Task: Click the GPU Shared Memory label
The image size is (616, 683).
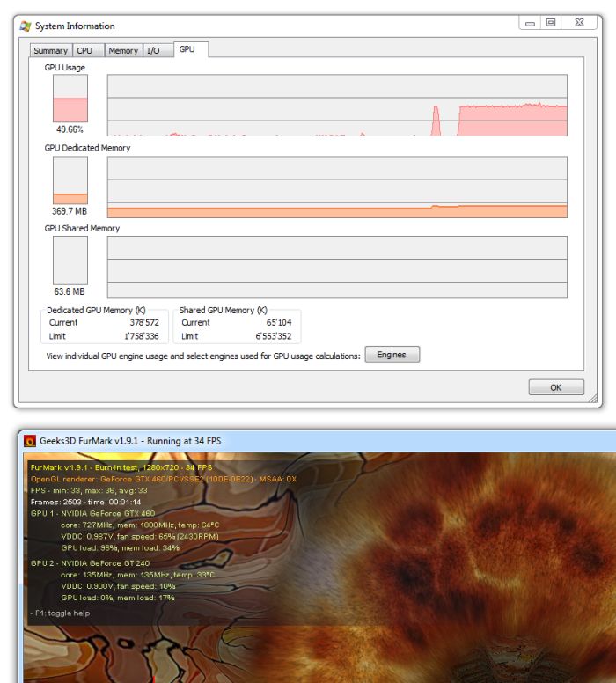Action: (x=82, y=228)
